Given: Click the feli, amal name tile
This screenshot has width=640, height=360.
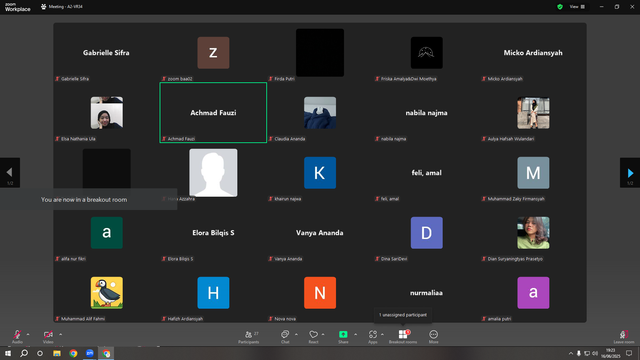Looking at the screenshot, I should click(x=427, y=173).
